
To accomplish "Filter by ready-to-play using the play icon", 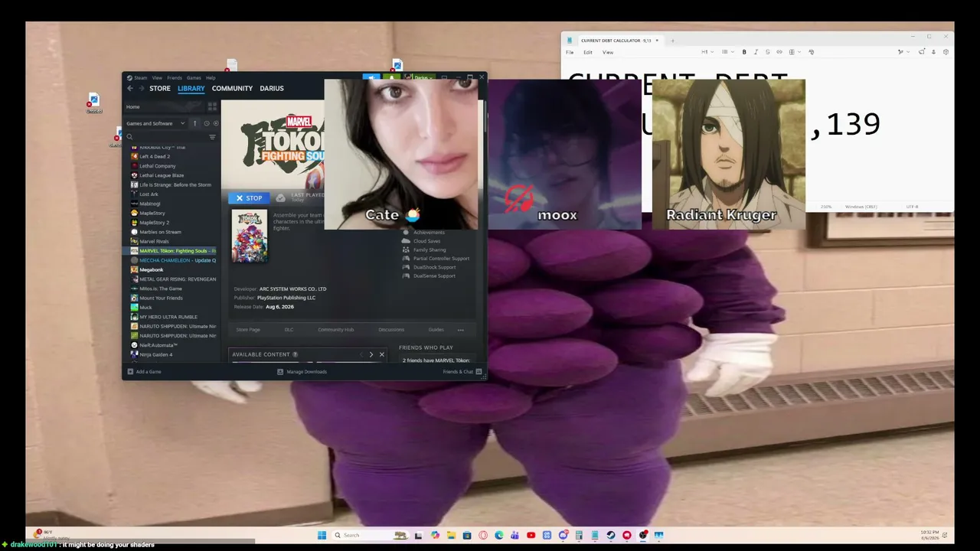I will click(215, 123).
